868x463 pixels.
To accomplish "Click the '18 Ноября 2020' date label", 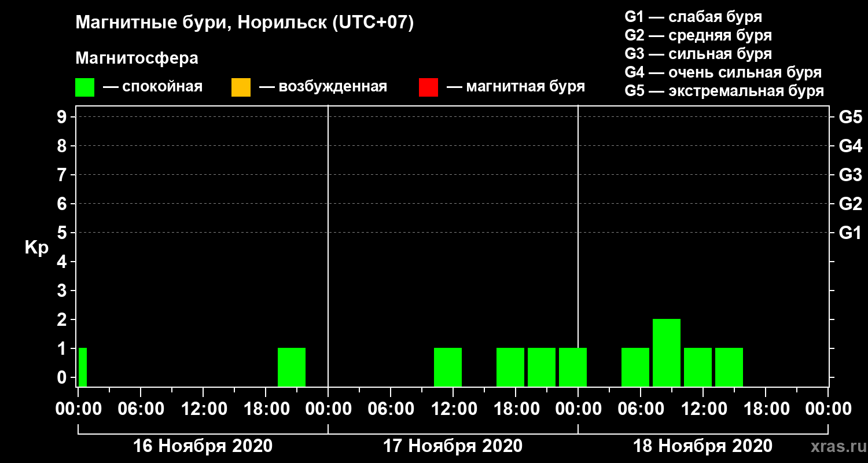I will coord(703,446).
